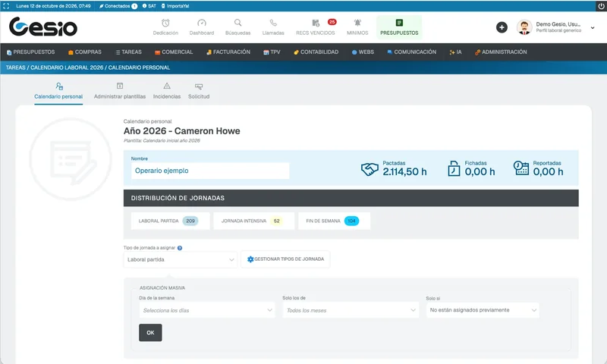Click the Conectados status indicator
Image resolution: width=607 pixels, height=364 pixels.
coord(118,6)
